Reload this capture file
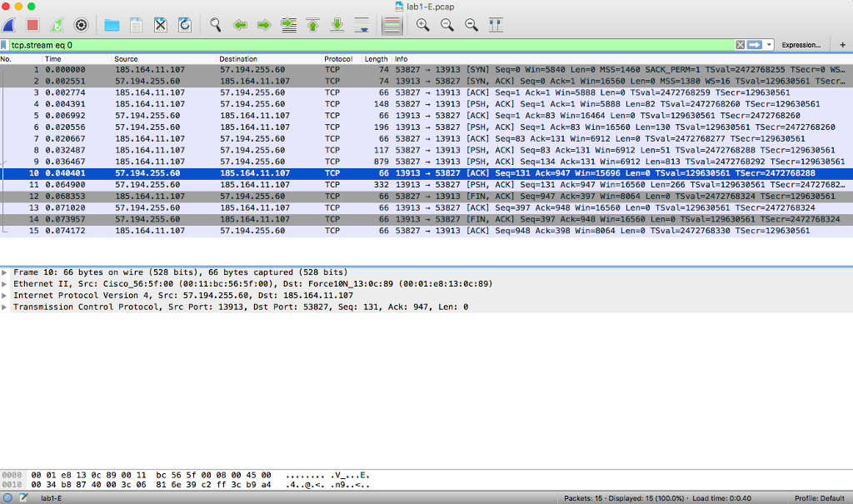Screen dimensions: 853x504 [185, 25]
